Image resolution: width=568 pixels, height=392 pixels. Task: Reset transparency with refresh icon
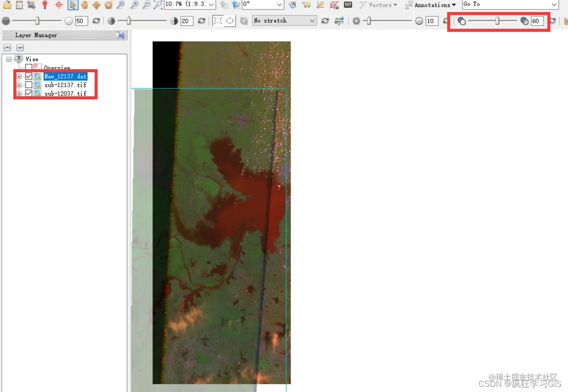pyautogui.click(x=553, y=21)
